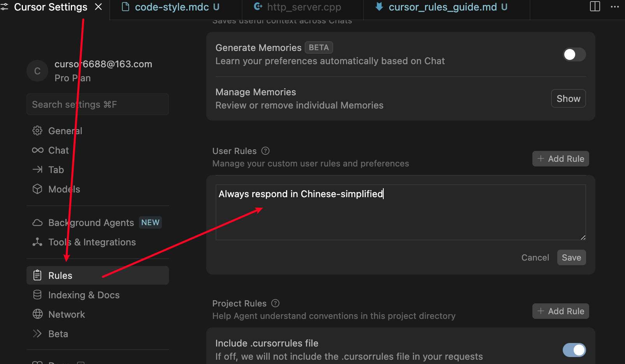This screenshot has width=625, height=364.
Task: Click the BETA badge on Generate Memories
Action: (319, 47)
